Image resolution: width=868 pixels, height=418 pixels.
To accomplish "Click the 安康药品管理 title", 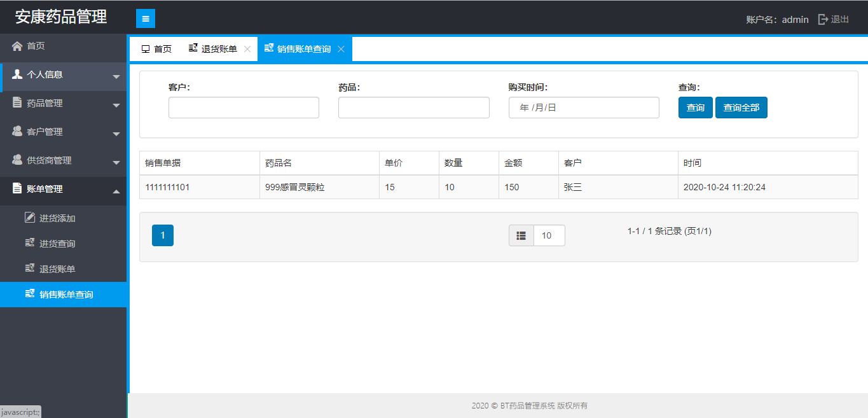I will click(x=61, y=17).
